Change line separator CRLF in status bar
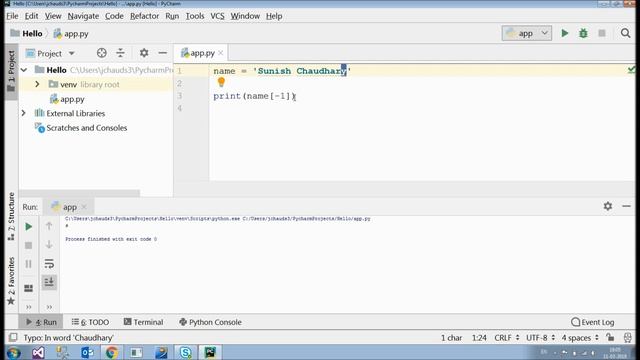Viewport: 640px width, 360px height. point(507,338)
